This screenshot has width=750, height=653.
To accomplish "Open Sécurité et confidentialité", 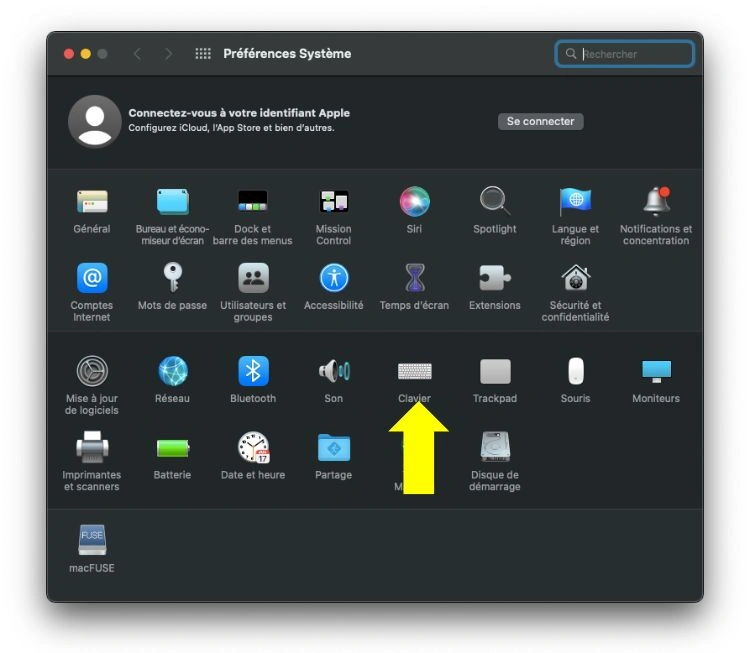I will coord(575,277).
